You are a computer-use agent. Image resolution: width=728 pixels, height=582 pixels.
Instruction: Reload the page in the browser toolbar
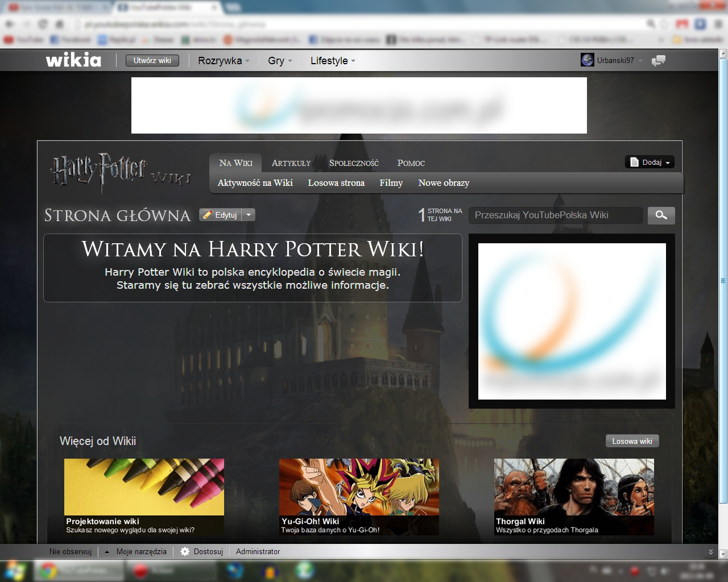43,24
